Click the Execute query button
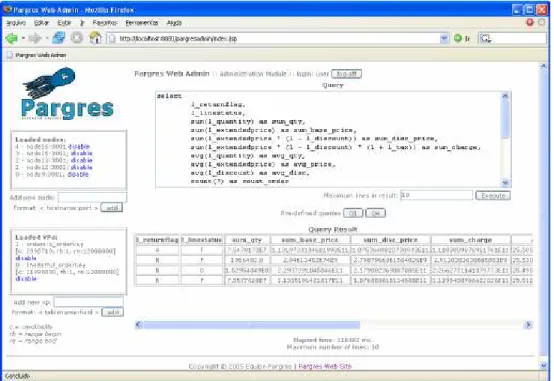The width and height of the screenshot is (554, 381). tap(493, 195)
